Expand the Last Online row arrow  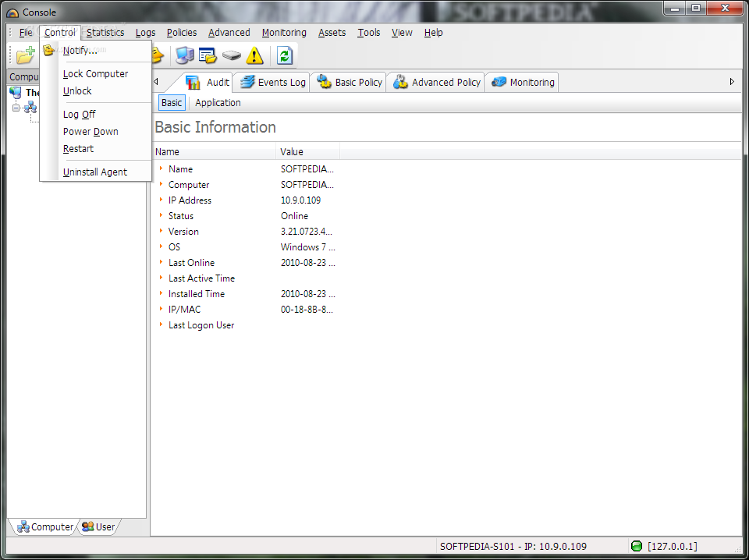click(x=161, y=262)
